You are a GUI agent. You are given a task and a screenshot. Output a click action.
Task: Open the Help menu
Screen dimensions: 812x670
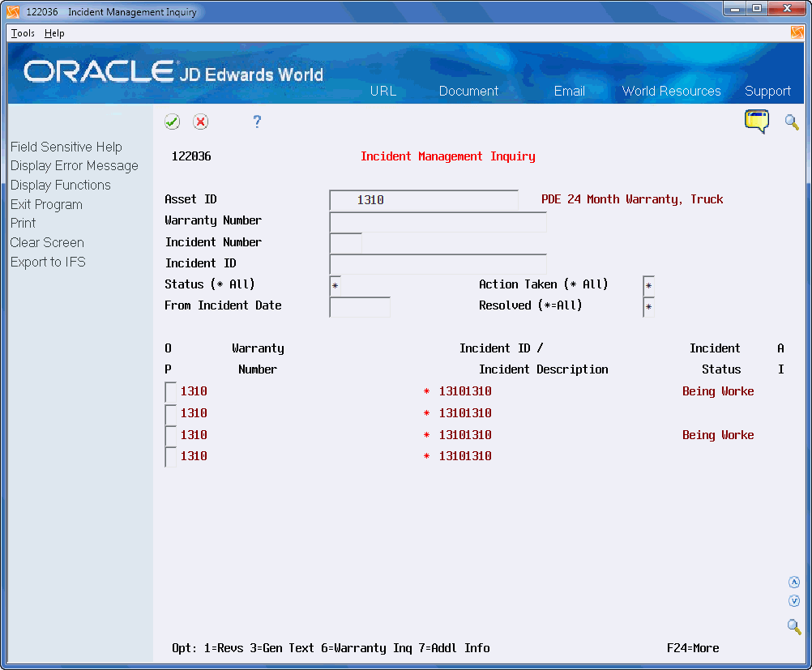[x=54, y=33]
